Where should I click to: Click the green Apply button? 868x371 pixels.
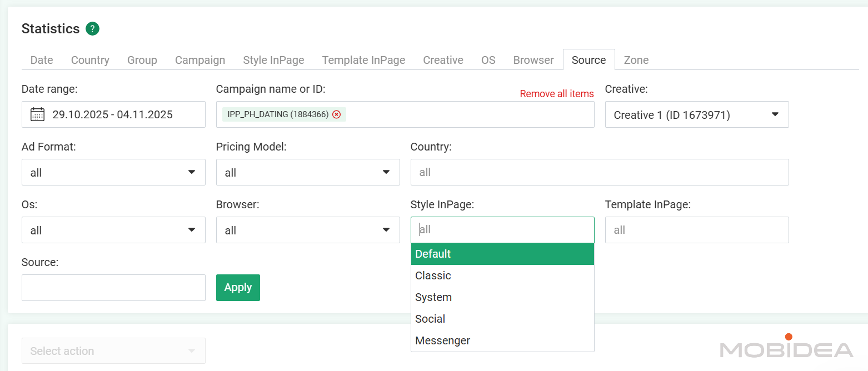[x=238, y=288]
